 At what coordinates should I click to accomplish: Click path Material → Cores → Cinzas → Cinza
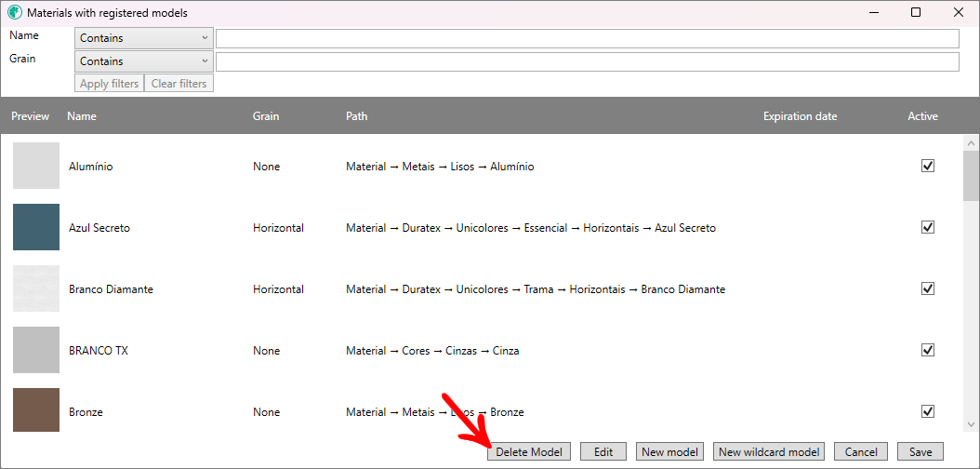pos(432,351)
